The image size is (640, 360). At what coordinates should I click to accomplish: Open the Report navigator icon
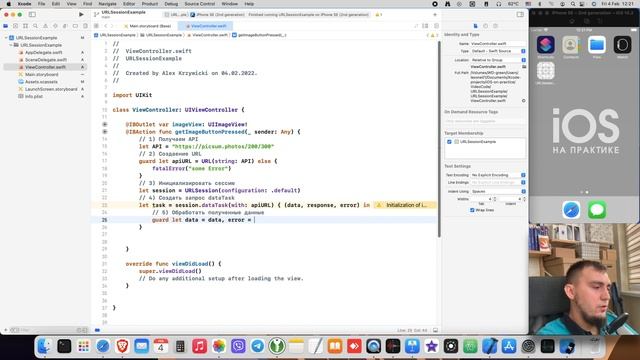[x=85, y=26]
